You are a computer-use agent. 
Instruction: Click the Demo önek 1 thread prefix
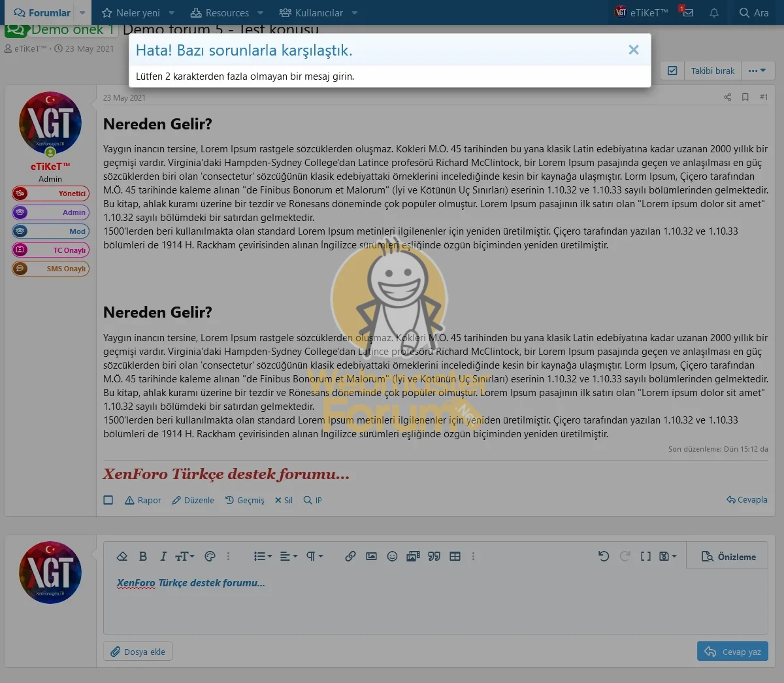[x=61, y=29]
